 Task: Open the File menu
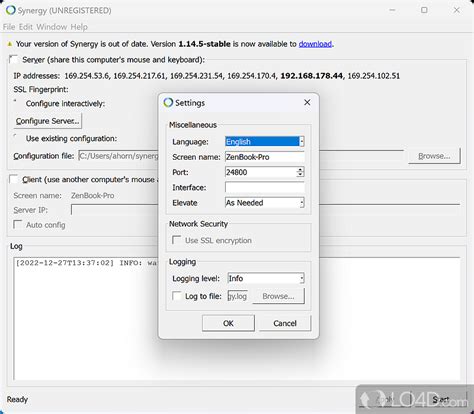tap(9, 27)
